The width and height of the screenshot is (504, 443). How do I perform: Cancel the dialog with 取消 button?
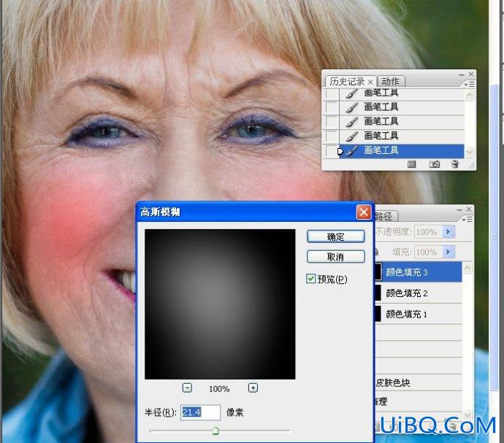335,257
